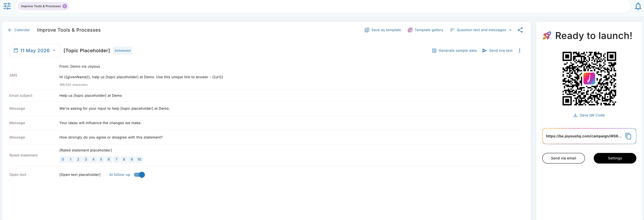
Task: Open the filter sliders icon
Action: [7, 6]
